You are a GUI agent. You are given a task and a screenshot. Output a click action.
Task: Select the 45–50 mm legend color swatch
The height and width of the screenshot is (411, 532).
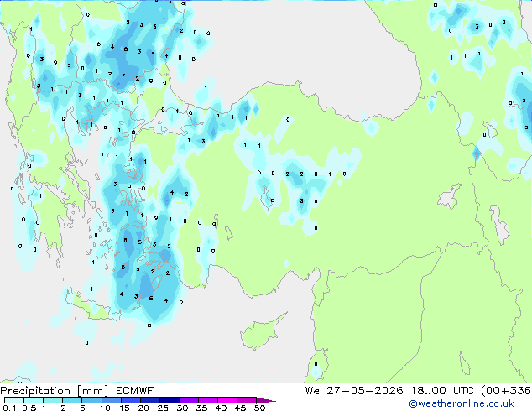coord(247,400)
